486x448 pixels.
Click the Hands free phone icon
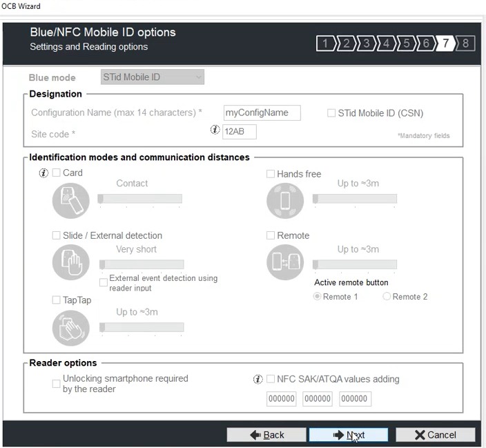coord(285,200)
